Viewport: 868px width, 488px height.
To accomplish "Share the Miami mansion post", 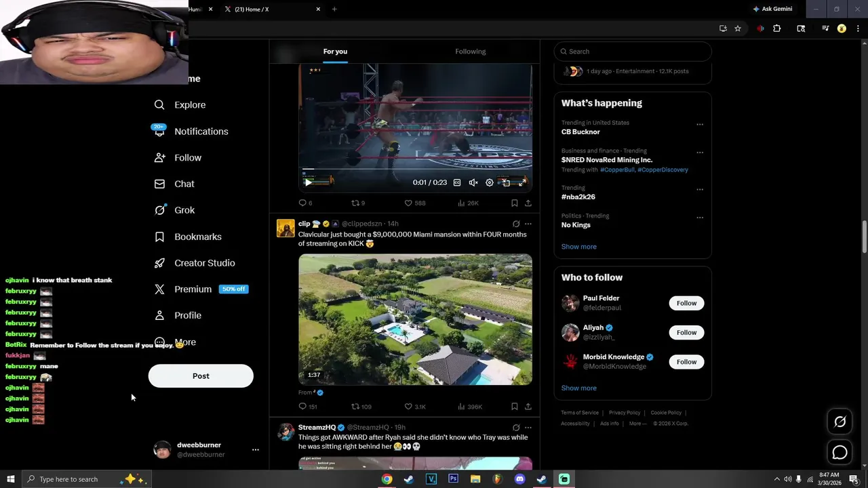I will click(528, 407).
